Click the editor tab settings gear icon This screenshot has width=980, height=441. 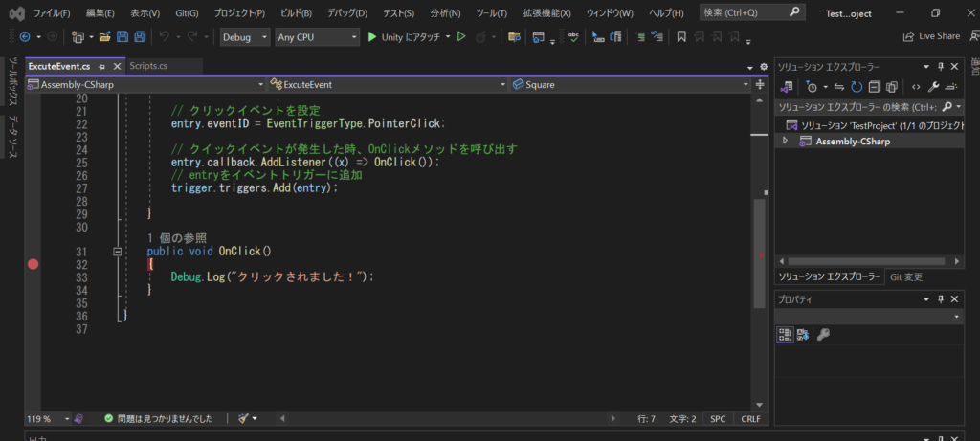763,66
